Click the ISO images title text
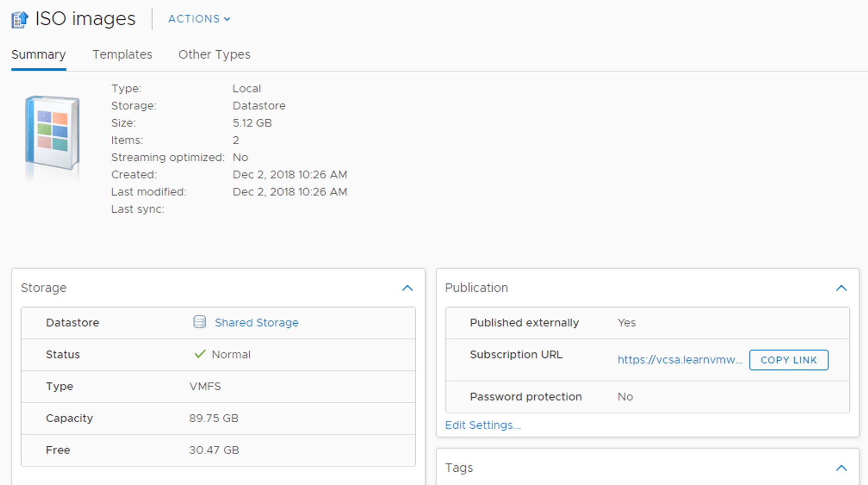Image resolution: width=868 pixels, height=485 pixels. coord(85,19)
